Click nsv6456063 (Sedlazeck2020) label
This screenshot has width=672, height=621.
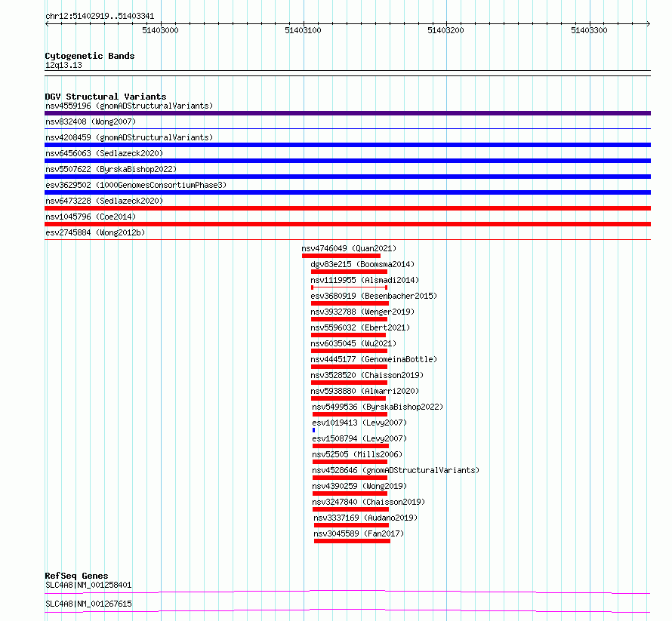point(104,153)
